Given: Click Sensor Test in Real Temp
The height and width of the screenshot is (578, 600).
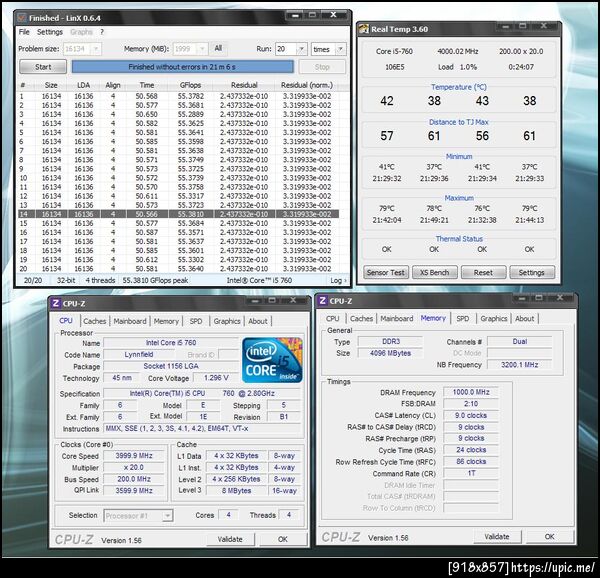Looking at the screenshot, I should (x=386, y=272).
